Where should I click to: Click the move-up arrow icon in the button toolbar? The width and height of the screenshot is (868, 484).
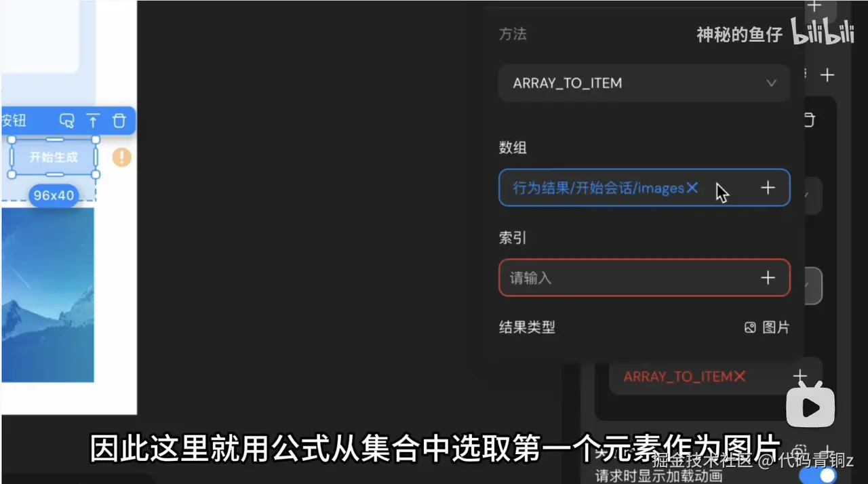click(x=93, y=121)
